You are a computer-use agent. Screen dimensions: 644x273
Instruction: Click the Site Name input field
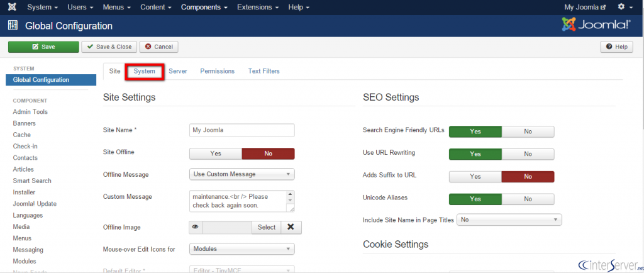tap(242, 130)
